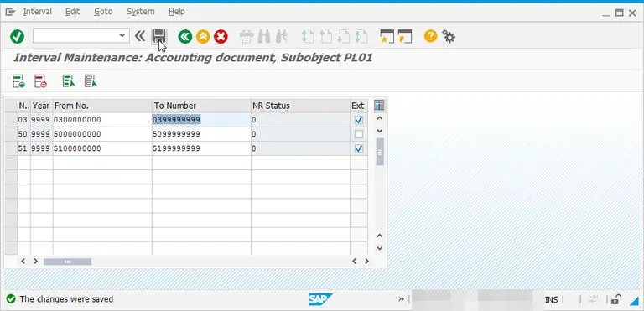Screen dimensions: 644x311
Task: Save with the floppy disk icon
Action: click(x=159, y=36)
